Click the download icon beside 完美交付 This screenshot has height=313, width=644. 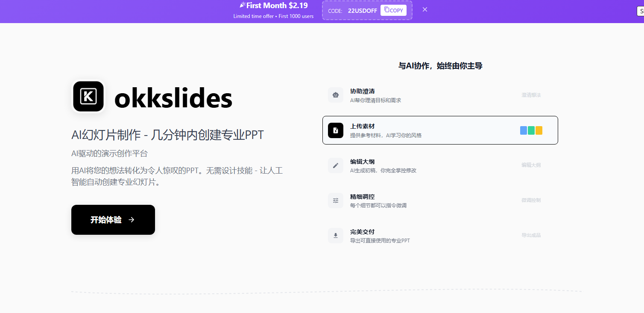coord(336,236)
